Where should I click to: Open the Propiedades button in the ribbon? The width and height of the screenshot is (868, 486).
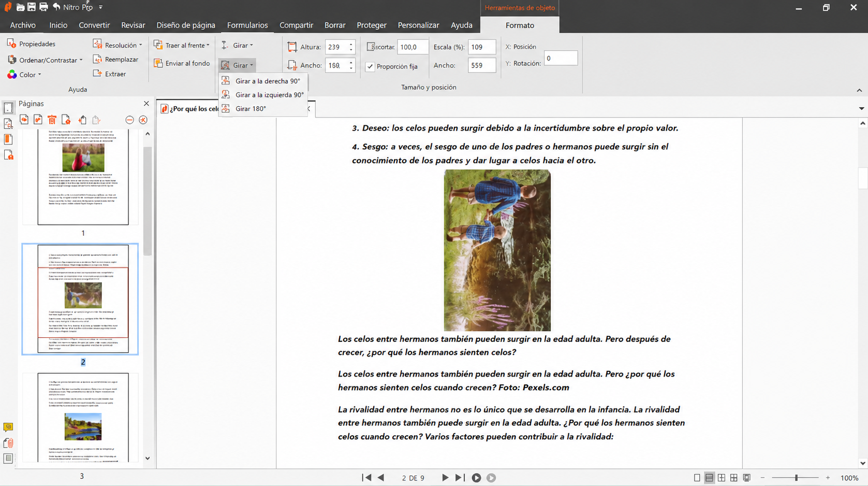click(x=31, y=44)
